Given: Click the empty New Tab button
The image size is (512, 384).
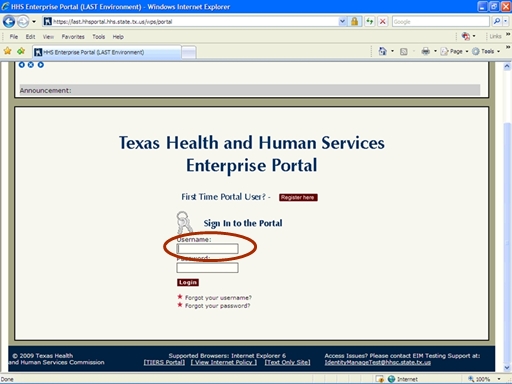Looking at the screenshot, I should point(189,52).
